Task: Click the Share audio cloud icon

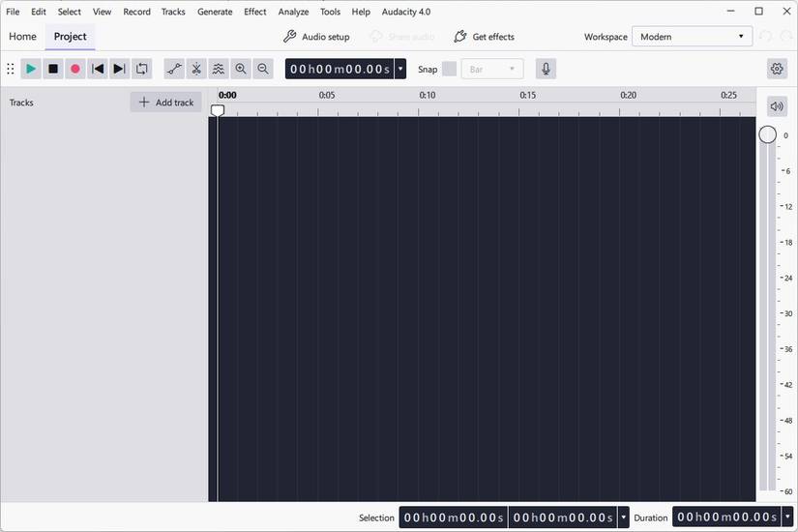Action: coord(375,37)
